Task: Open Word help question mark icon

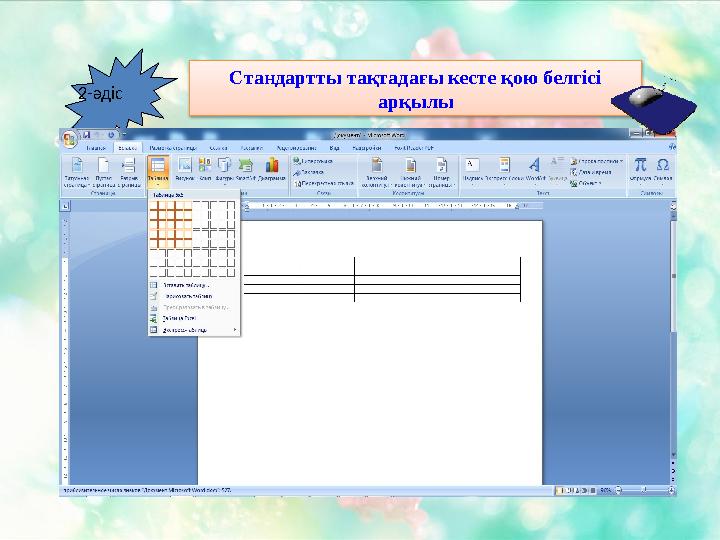Action: [x=671, y=147]
